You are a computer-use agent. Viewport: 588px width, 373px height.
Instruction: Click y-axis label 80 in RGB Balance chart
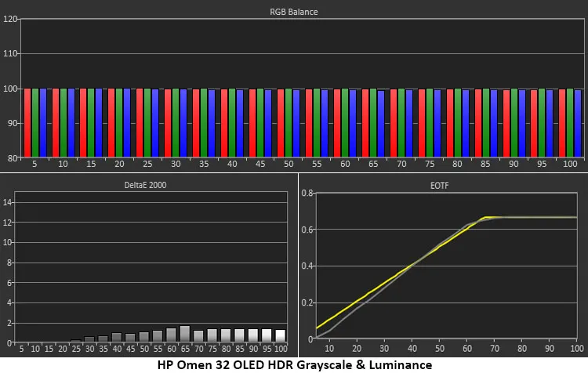(x=12, y=158)
